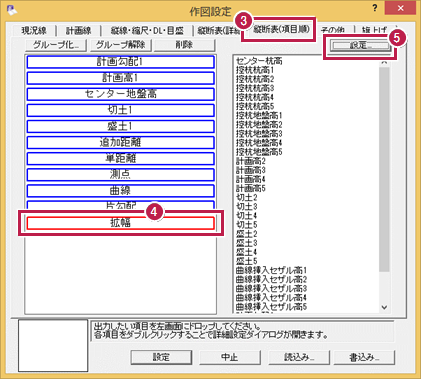
Task: Open the 縦断表(詳細) tab
Action: coord(218,31)
